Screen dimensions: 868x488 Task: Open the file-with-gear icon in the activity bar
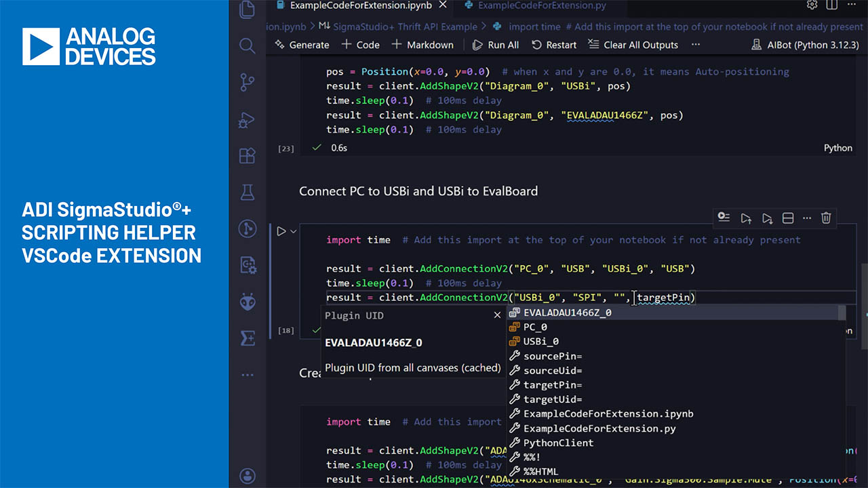click(248, 265)
